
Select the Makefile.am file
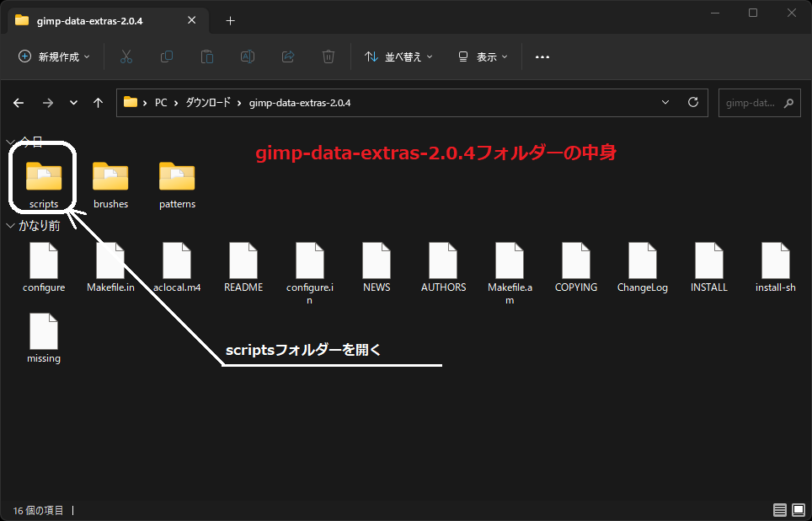[510, 274]
